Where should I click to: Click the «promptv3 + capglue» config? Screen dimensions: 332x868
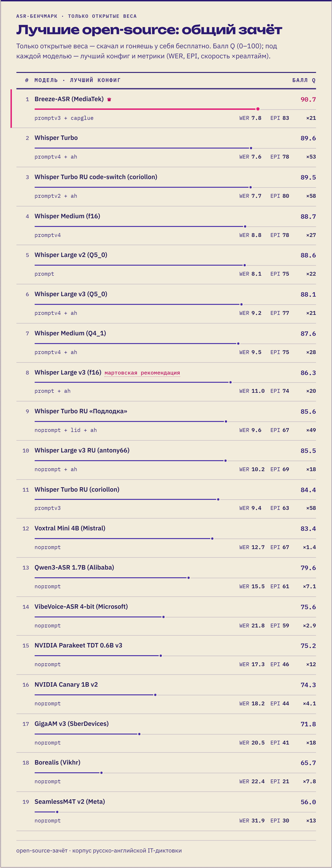pyautogui.click(x=64, y=118)
